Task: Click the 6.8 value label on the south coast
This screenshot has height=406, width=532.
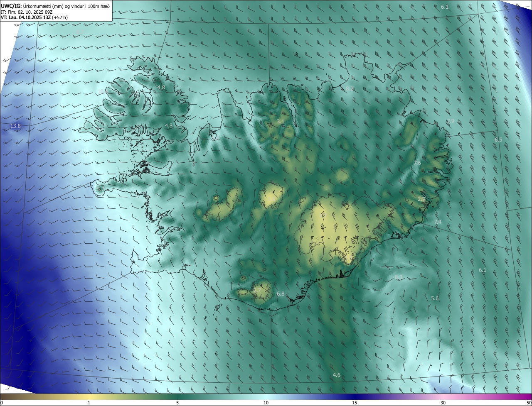Action: (x=281, y=294)
